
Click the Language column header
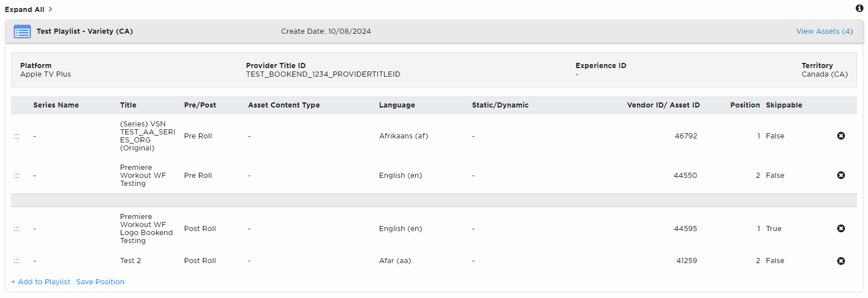(397, 105)
